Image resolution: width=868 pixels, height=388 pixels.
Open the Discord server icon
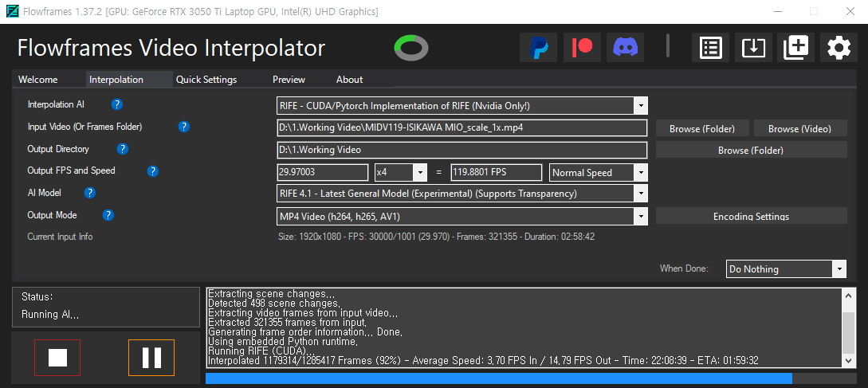coord(626,48)
